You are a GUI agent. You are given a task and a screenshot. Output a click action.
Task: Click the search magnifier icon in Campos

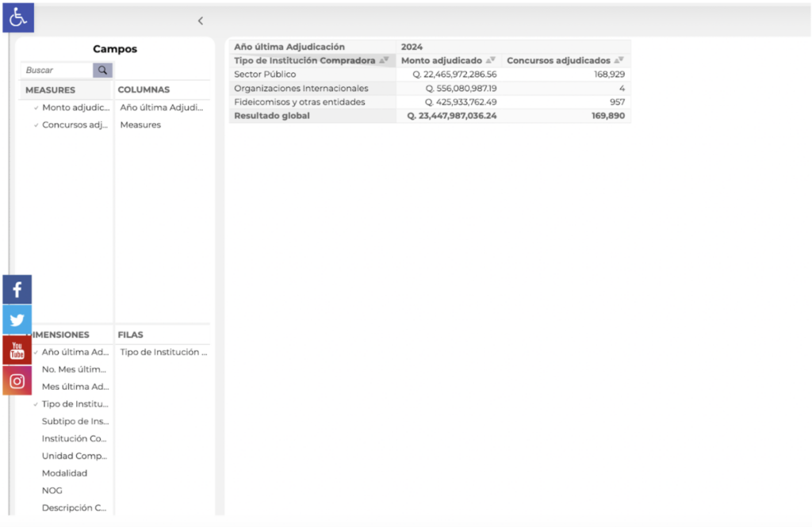(102, 71)
